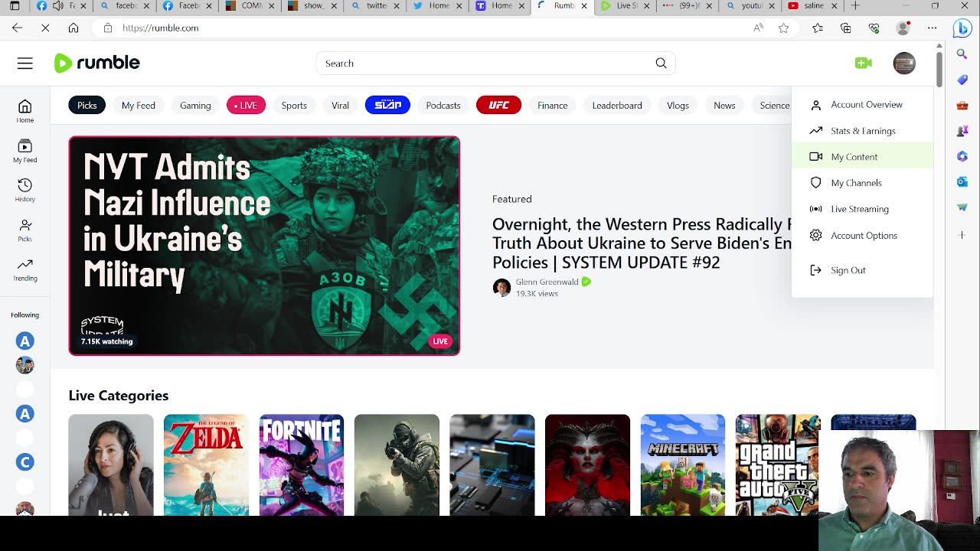Image resolution: width=980 pixels, height=551 pixels.
Task: Open the user profile avatar
Action: coord(904,64)
